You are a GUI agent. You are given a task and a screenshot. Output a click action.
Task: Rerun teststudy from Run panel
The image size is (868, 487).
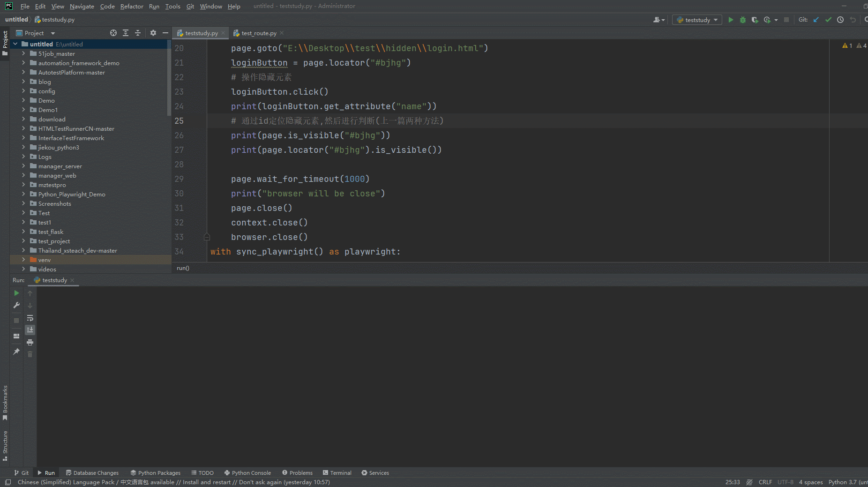[16, 293]
